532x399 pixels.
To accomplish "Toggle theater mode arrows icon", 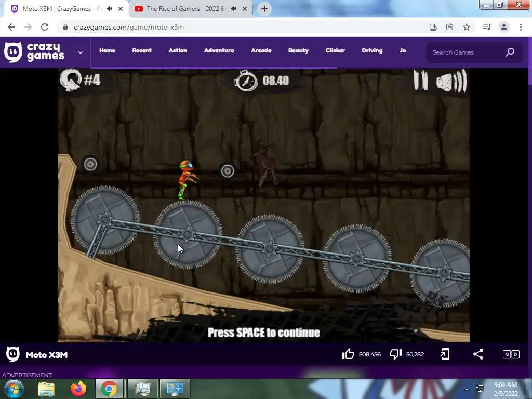I will pos(511,354).
